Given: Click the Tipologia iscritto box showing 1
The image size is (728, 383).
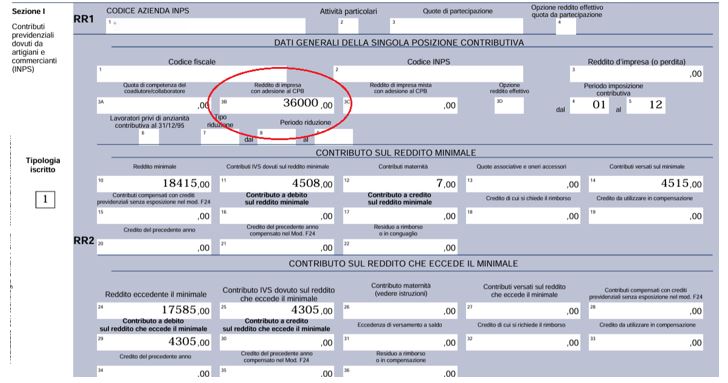Looking at the screenshot, I should (45, 200).
